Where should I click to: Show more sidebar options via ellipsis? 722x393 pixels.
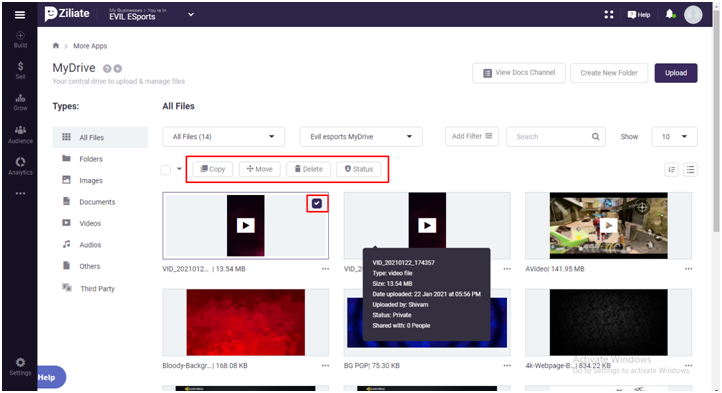point(20,194)
